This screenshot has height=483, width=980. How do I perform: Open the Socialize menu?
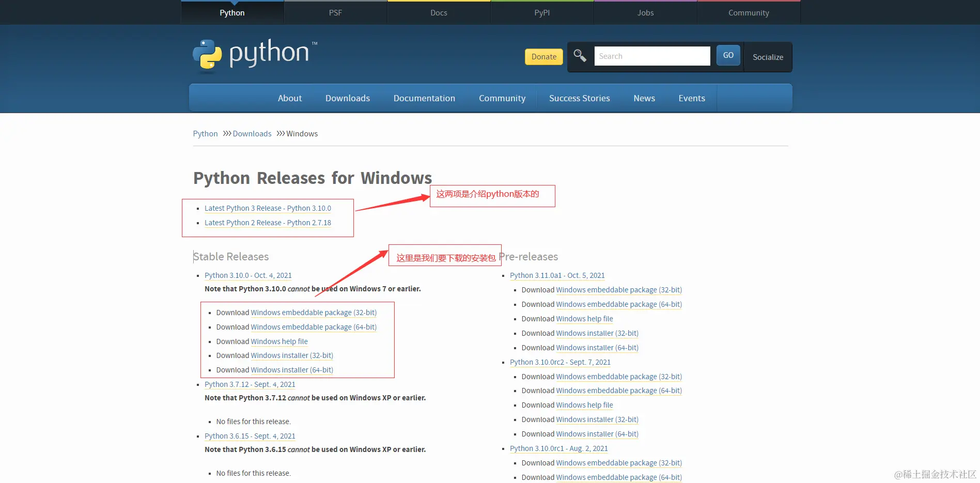(x=768, y=57)
